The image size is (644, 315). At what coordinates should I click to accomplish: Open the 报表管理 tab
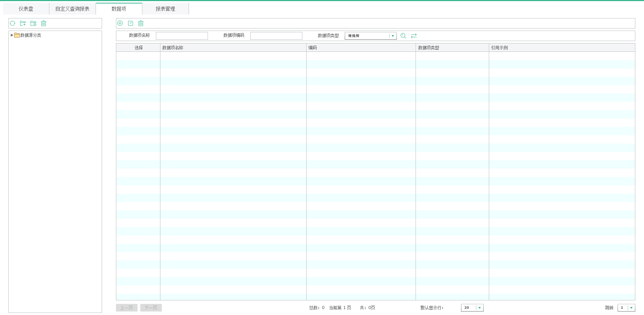point(165,9)
